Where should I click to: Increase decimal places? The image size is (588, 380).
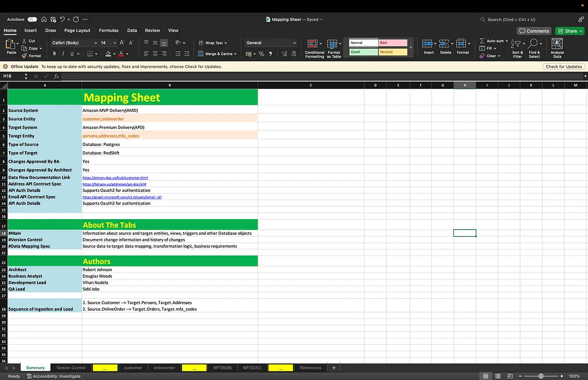pos(284,54)
